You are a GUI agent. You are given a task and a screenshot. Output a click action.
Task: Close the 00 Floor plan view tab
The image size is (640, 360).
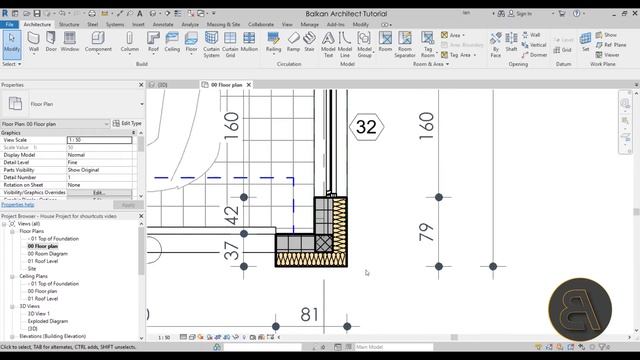[249, 85]
